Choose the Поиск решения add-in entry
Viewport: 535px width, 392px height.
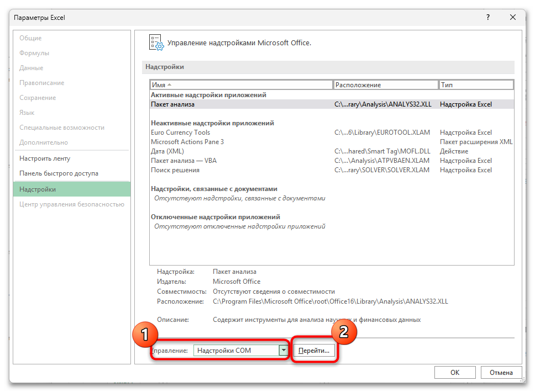point(175,170)
